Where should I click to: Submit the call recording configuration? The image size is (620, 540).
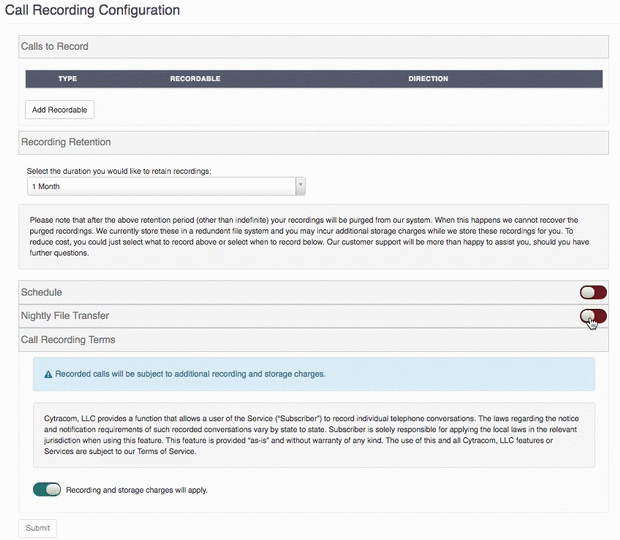[x=38, y=528]
